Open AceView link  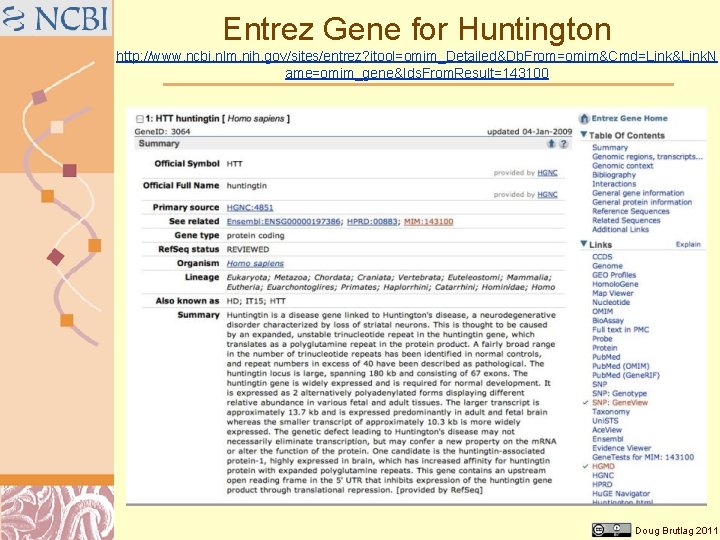(x=607, y=430)
